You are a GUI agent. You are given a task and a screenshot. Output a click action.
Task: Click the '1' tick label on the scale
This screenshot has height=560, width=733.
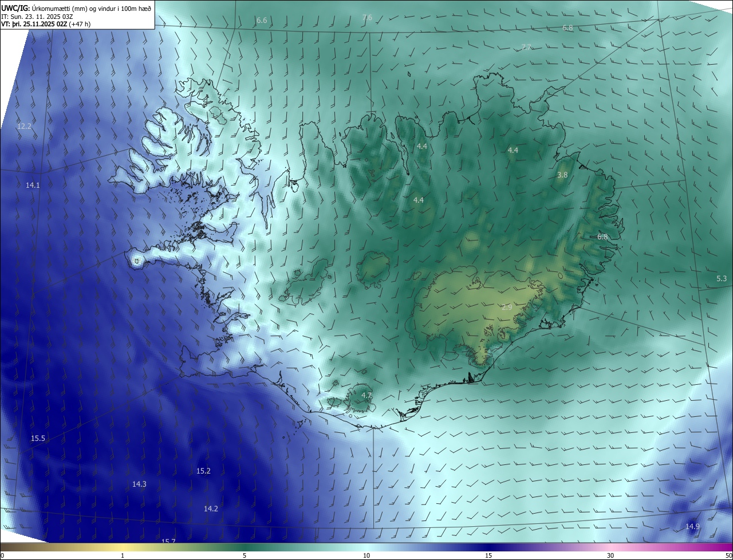123,555
